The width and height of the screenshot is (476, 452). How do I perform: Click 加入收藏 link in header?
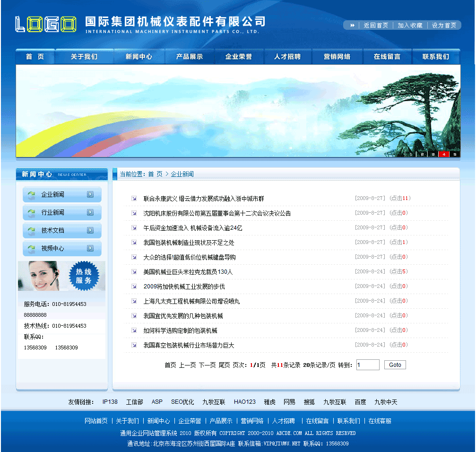tap(410, 26)
